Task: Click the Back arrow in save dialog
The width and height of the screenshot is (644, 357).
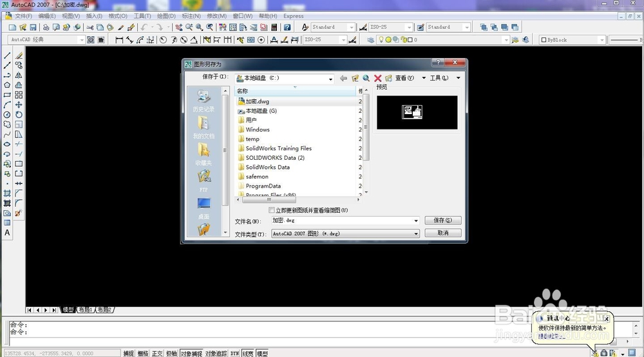Action: click(x=343, y=78)
